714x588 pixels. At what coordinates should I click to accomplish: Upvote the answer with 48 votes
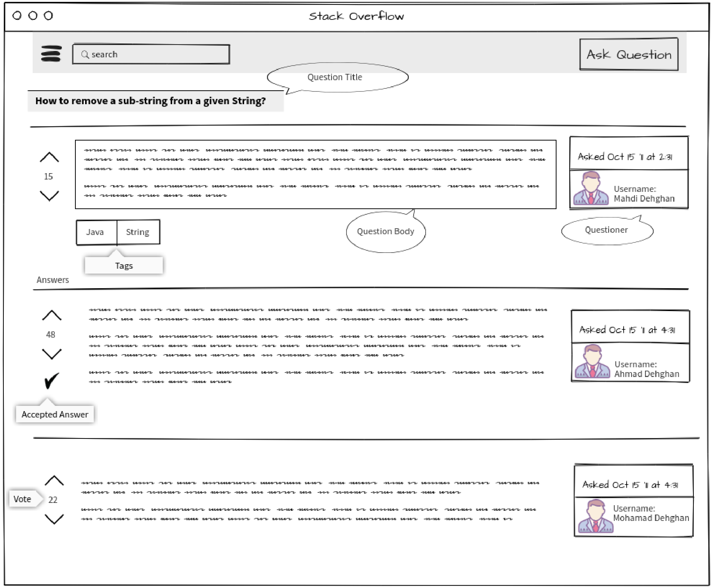tap(52, 316)
